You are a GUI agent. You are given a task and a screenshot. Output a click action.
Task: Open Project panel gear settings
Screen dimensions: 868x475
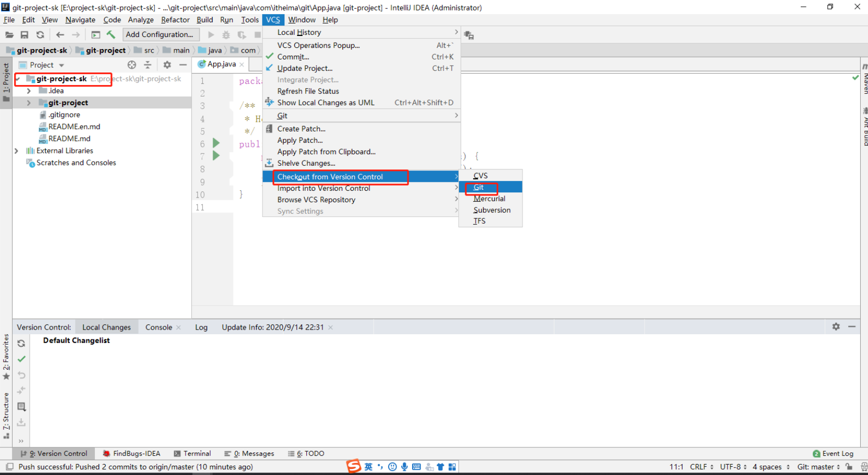(x=167, y=65)
